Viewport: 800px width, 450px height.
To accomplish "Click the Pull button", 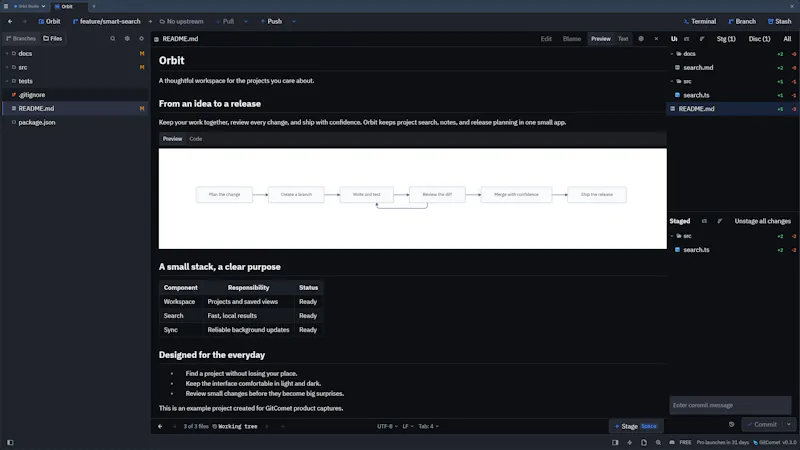I will (225, 21).
